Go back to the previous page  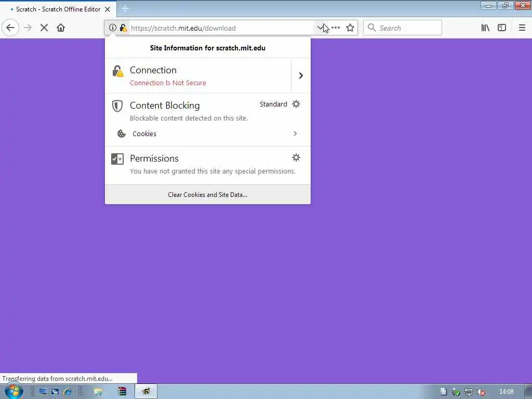pos(10,28)
